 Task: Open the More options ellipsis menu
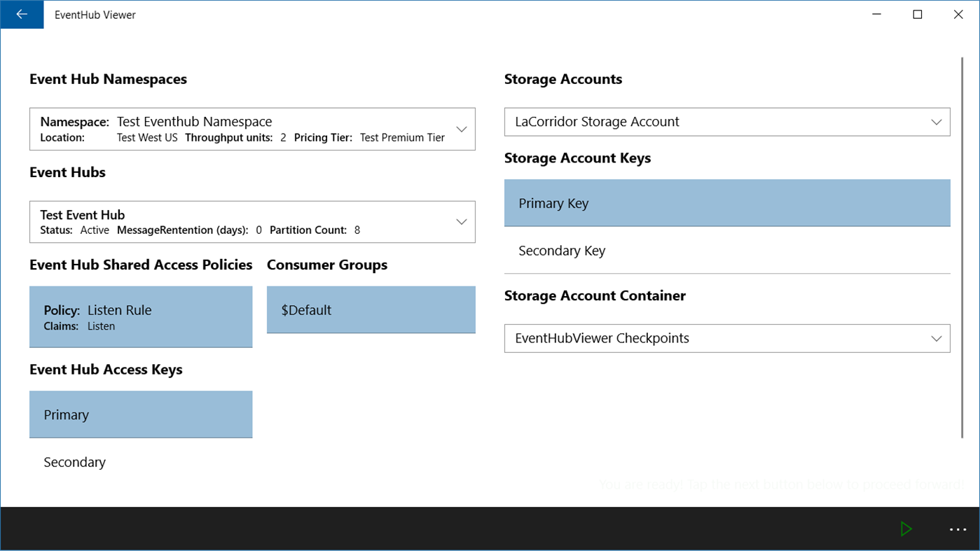point(958,529)
